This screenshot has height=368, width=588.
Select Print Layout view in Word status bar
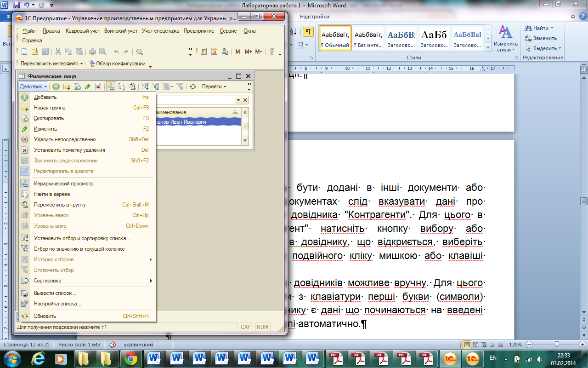pyautogui.click(x=467, y=345)
